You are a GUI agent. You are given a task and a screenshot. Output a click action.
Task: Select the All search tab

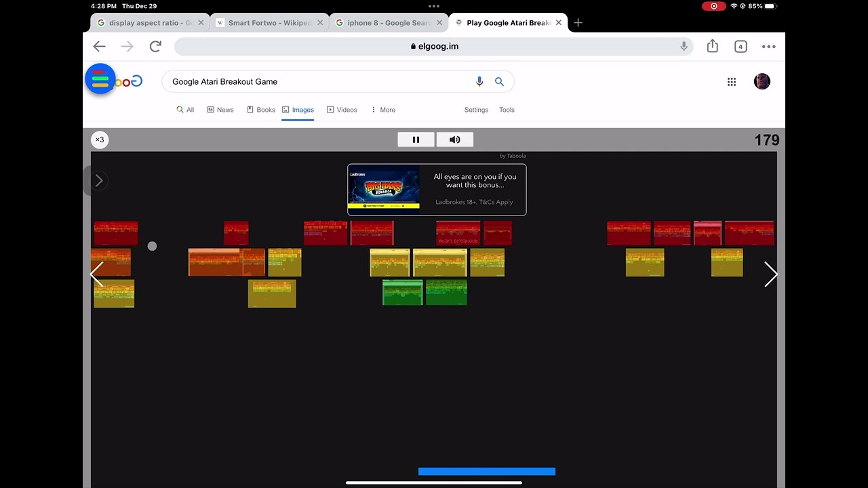tap(185, 110)
